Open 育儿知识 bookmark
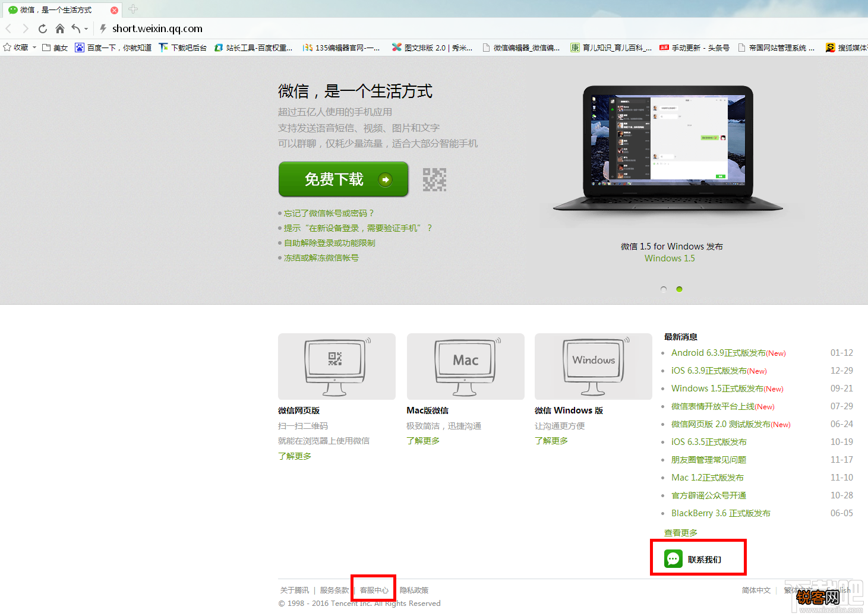868x616 pixels. coord(611,48)
